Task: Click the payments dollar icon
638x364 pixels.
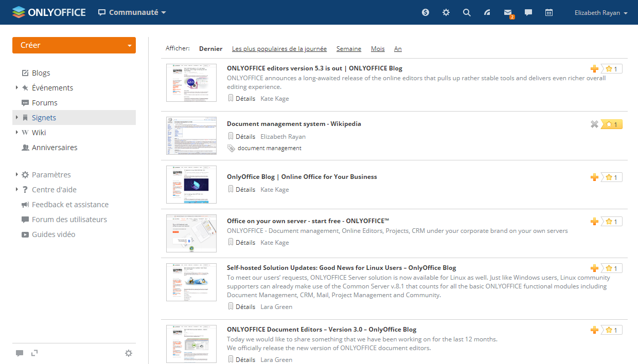Action: tap(426, 12)
